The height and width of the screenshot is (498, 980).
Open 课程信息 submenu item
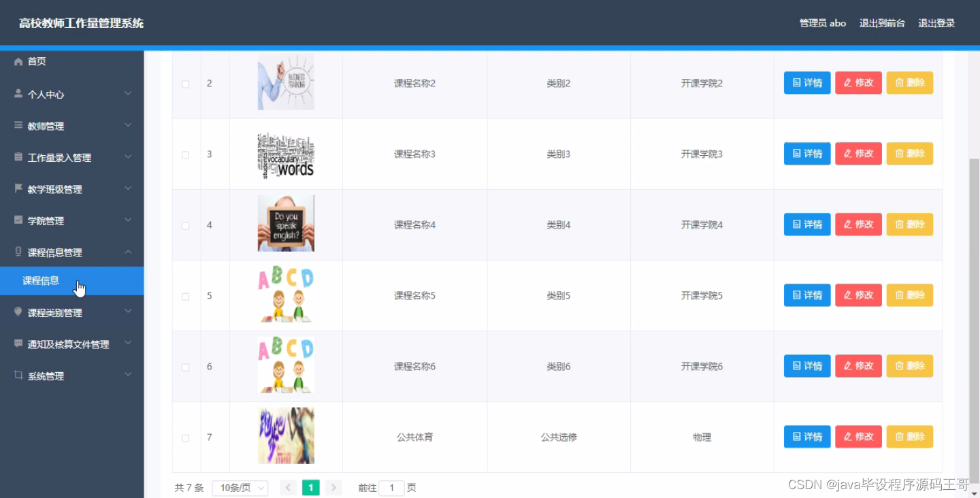pyautogui.click(x=71, y=280)
